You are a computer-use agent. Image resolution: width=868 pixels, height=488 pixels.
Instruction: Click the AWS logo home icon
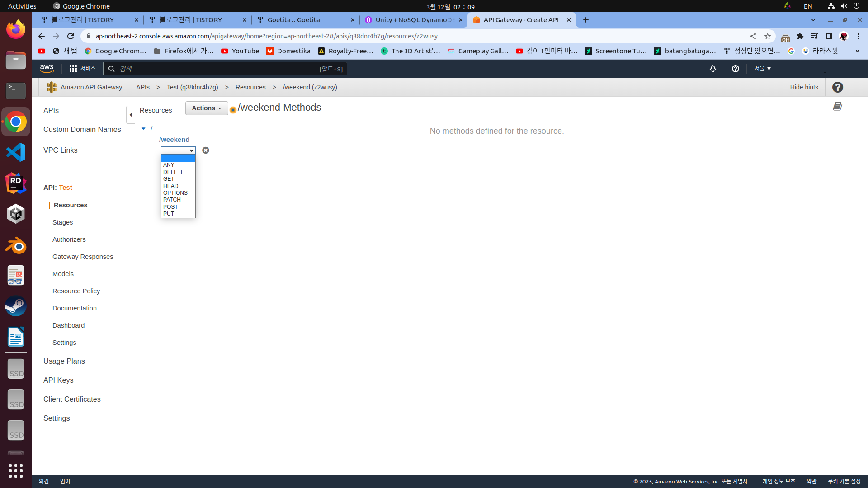(x=47, y=69)
